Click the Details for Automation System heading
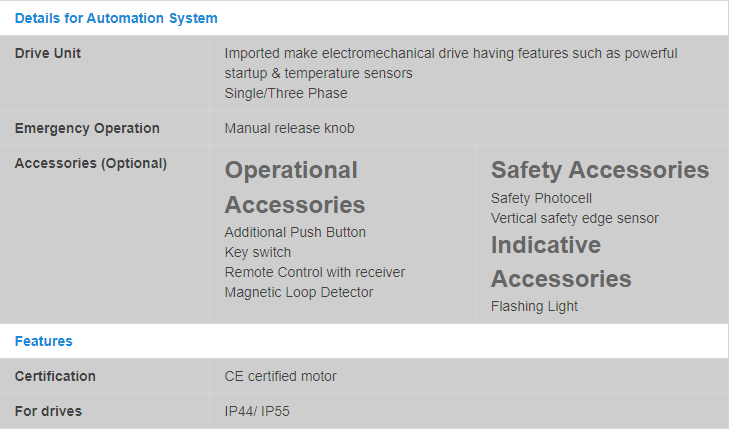Screen dimensions: 732x431 pyautogui.click(x=116, y=18)
